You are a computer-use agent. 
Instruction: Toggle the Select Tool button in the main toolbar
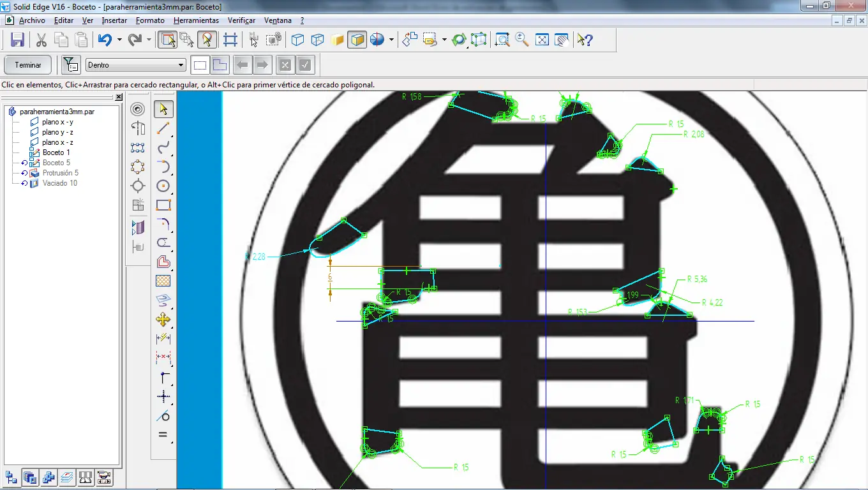click(167, 40)
